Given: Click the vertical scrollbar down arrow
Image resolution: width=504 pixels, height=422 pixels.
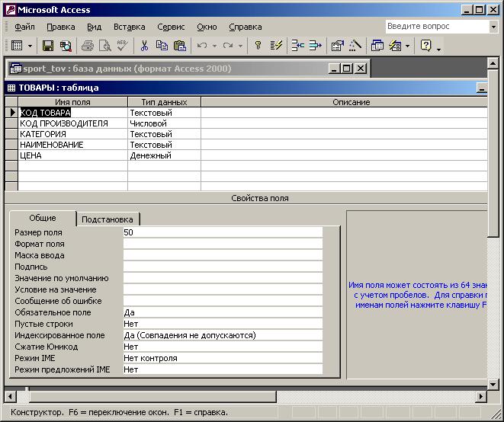Looking at the screenshot, I should click(x=493, y=384).
